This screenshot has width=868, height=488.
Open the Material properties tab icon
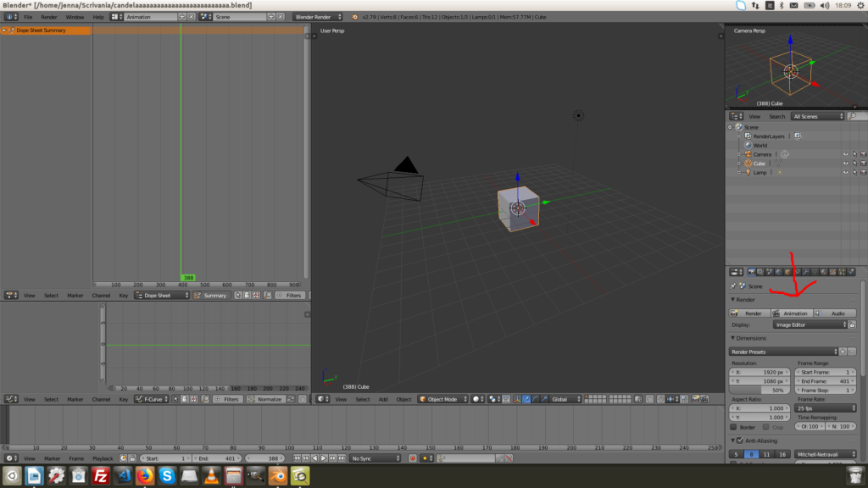(824, 272)
